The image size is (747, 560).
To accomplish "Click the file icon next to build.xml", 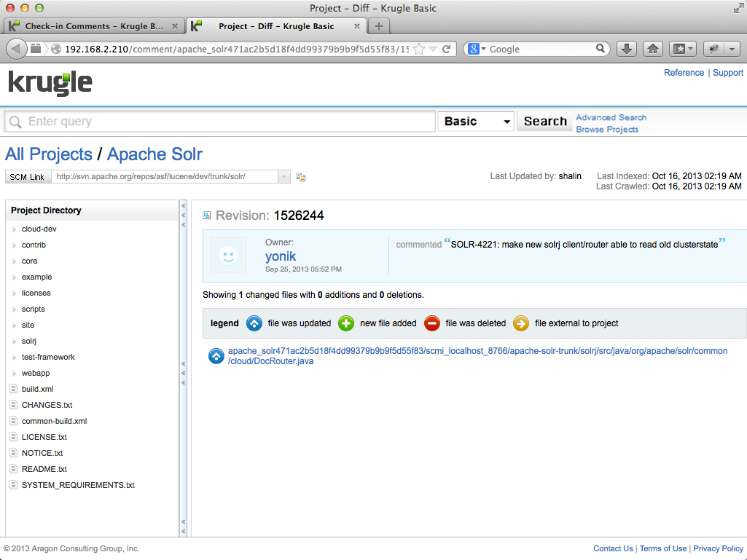I will [x=14, y=389].
